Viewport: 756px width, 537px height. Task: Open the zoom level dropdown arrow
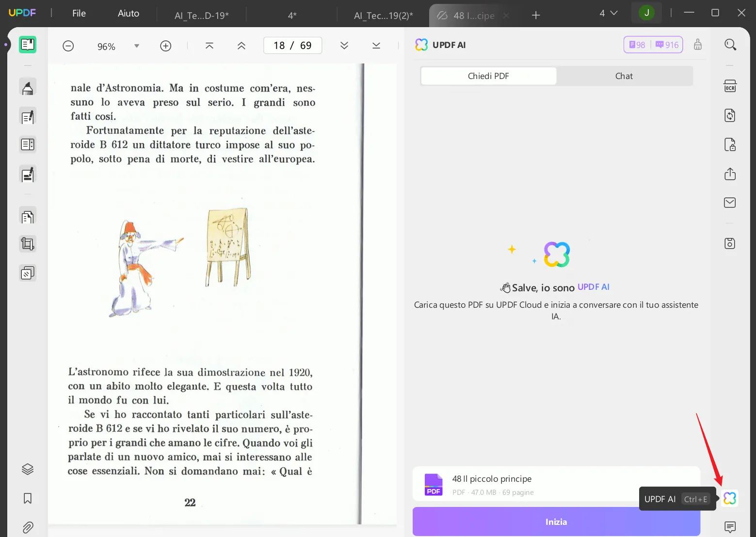pos(137,46)
